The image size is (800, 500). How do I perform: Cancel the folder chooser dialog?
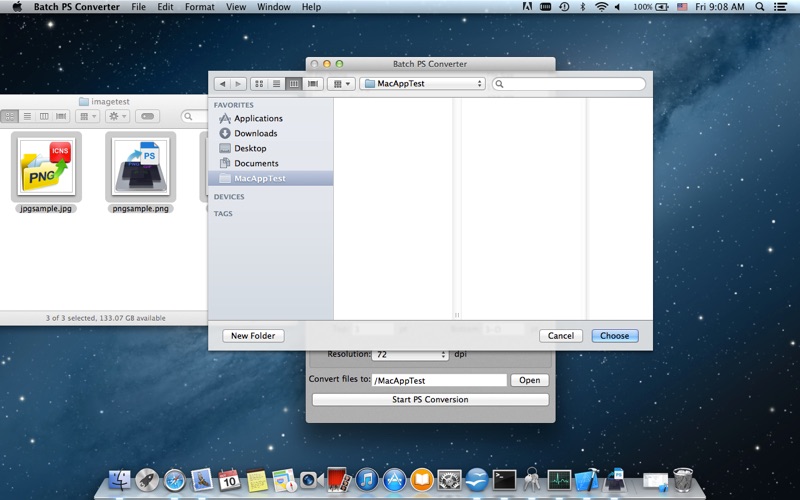(x=561, y=336)
